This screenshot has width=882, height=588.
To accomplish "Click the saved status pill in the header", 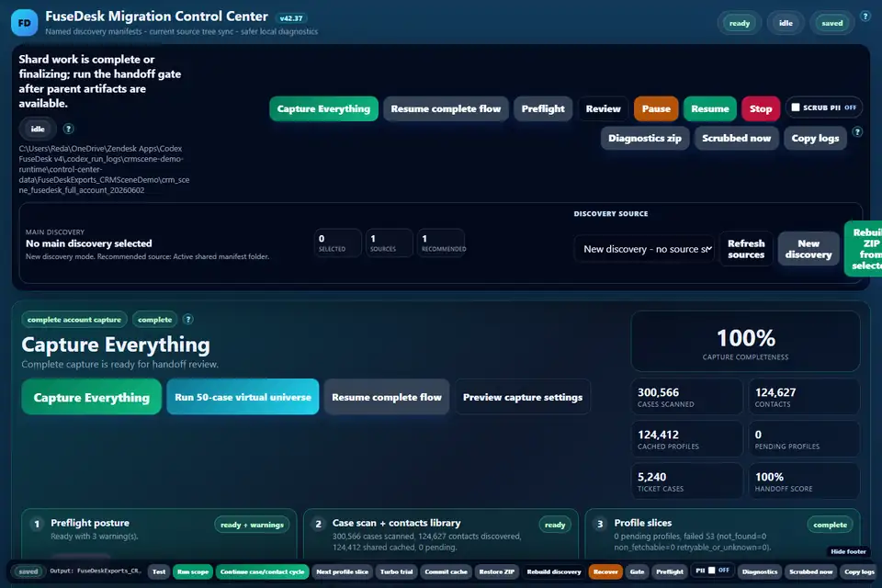I will click(x=832, y=23).
